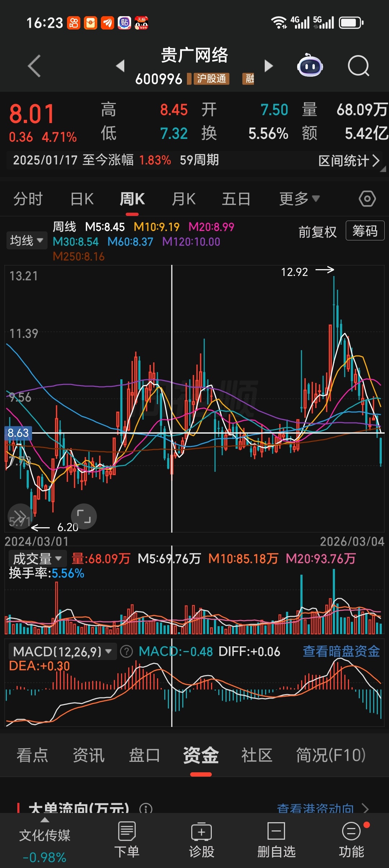This screenshot has width=389, height=868.
Task: Tap the 59周期 period text
Action: coord(199,160)
